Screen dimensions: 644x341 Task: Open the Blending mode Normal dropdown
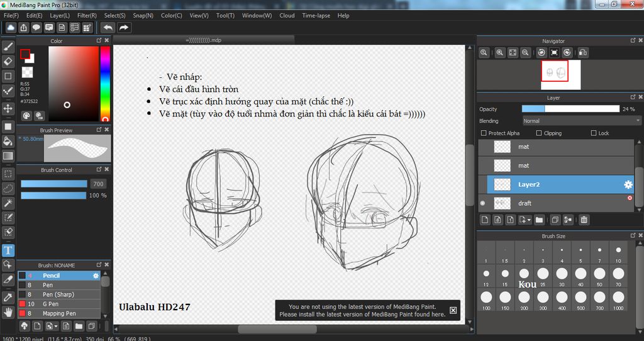[x=581, y=121]
